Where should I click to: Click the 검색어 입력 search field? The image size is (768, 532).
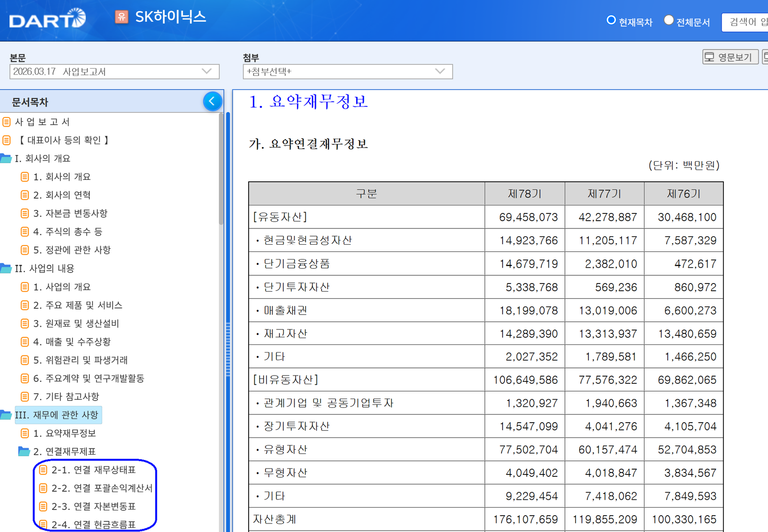coord(745,22)
